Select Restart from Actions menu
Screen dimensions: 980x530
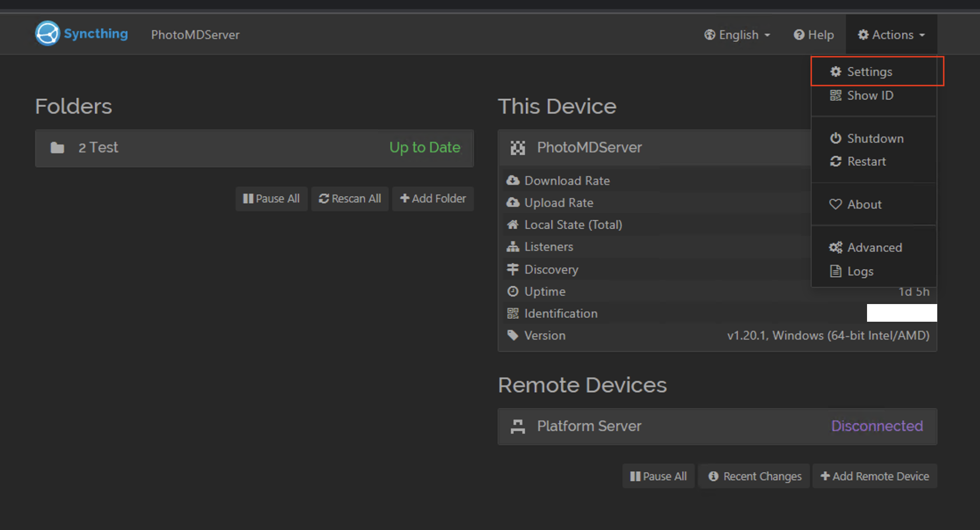[874, 161]
